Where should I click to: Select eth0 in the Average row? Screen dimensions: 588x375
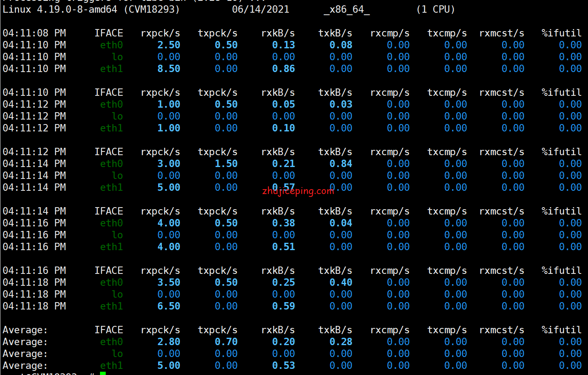(x=111, y=342)
